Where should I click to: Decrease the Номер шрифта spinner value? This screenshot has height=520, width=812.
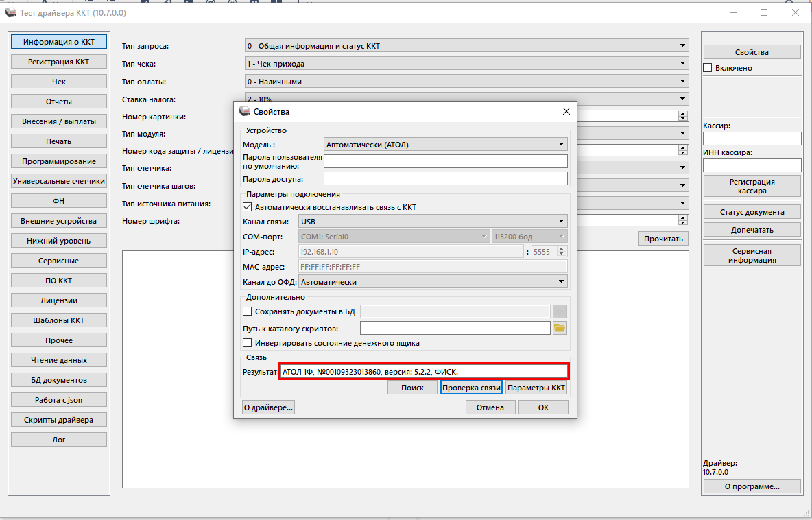683,223
